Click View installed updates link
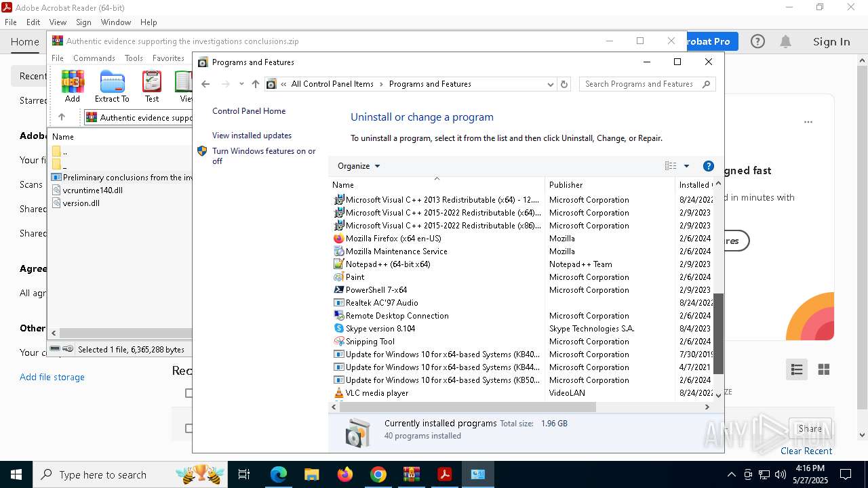 coord(252,136)
